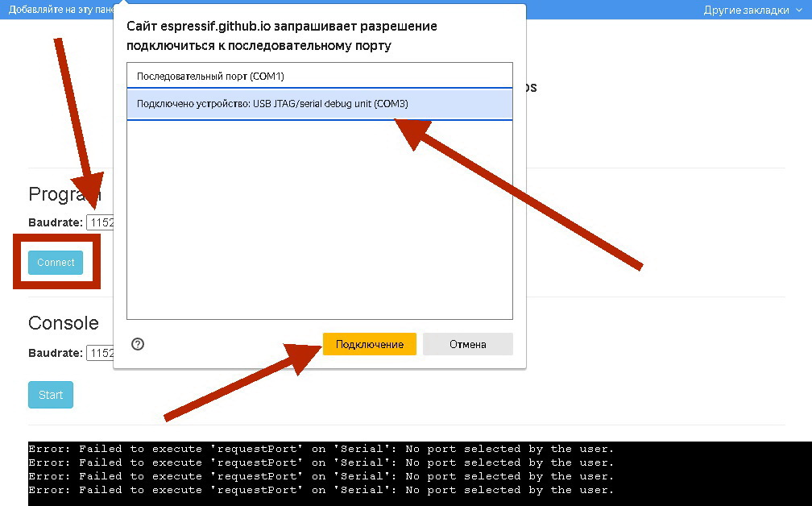
Task: Cancel the dialog with Отмена button
Action: [x=467, y=344]
